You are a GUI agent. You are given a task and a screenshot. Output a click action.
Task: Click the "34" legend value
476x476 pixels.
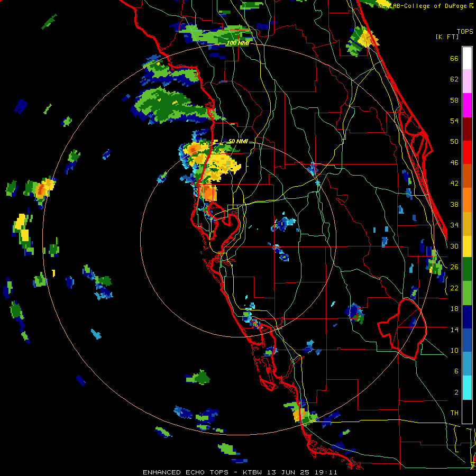(454, 225)
